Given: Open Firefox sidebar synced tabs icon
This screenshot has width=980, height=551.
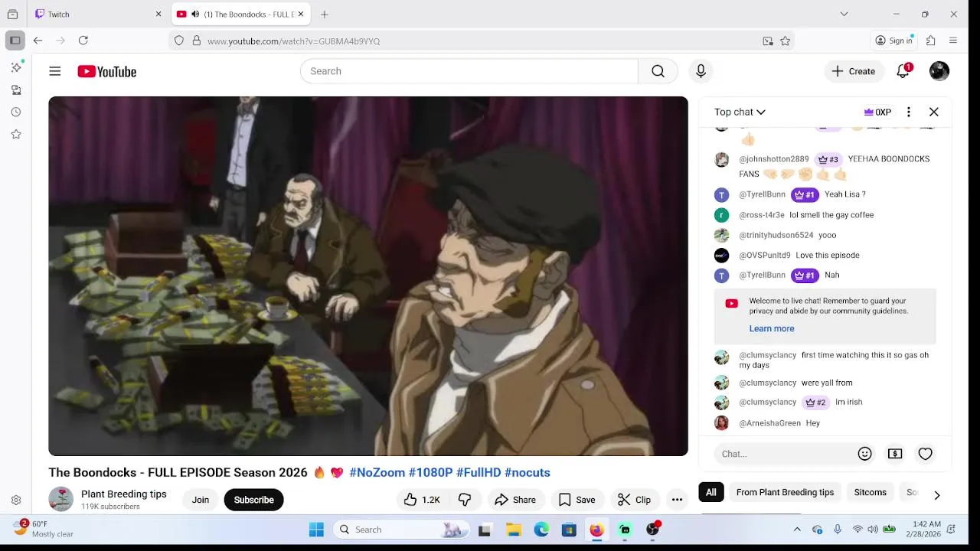Looking at the screenshot, I should [16, 90].
